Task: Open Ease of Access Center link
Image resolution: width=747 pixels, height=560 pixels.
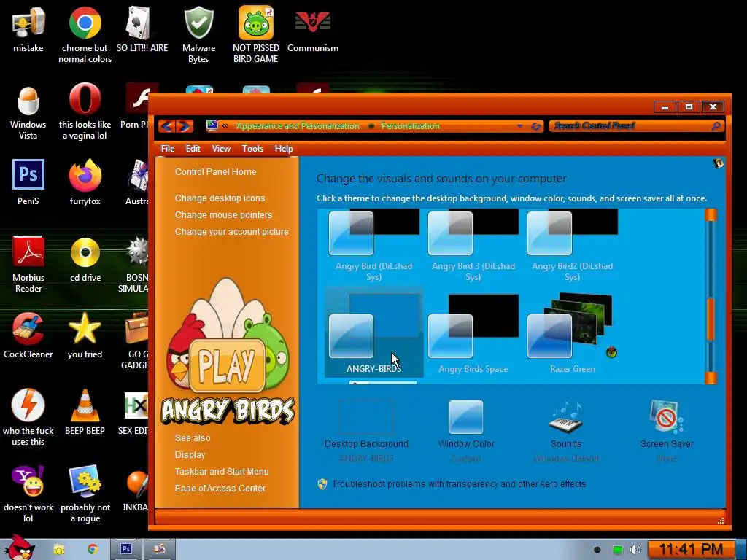Action: point(220,488)
